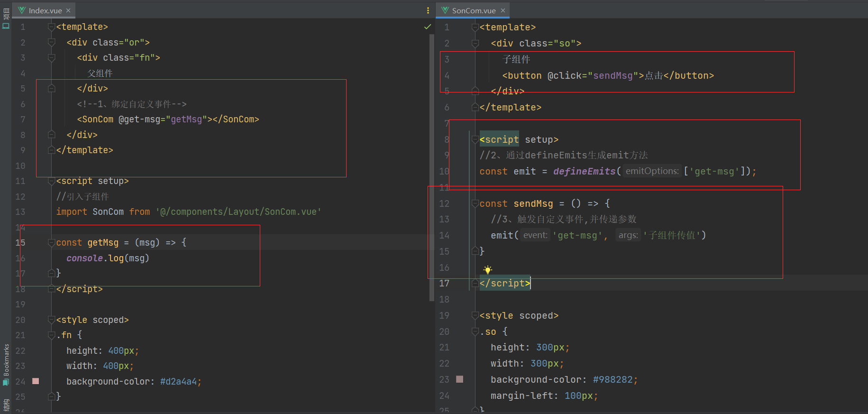This screenshot has width=868, height=414.
Task: Open the Project tool window in left sidebar
Action: pos(6,18)
